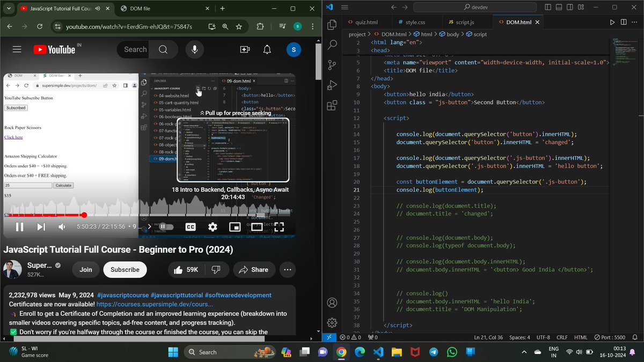Click the YouTube search magnifier button

tap(163, 49)
